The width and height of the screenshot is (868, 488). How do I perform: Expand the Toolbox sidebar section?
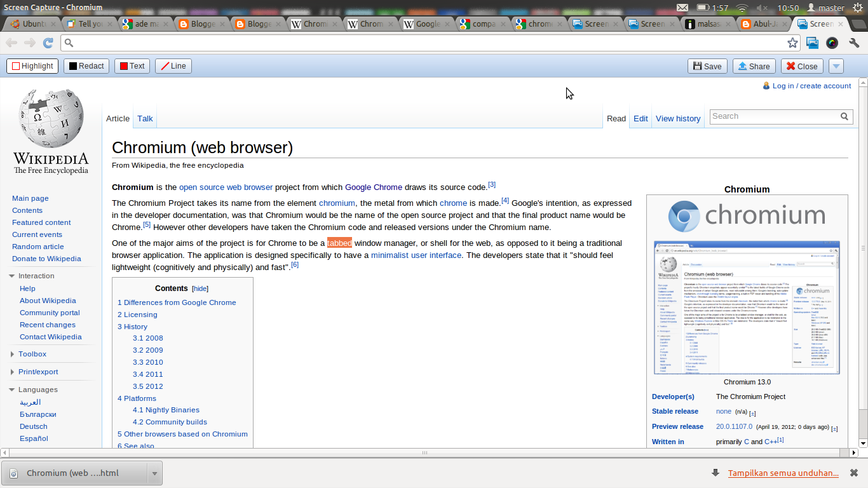(12, 354)
